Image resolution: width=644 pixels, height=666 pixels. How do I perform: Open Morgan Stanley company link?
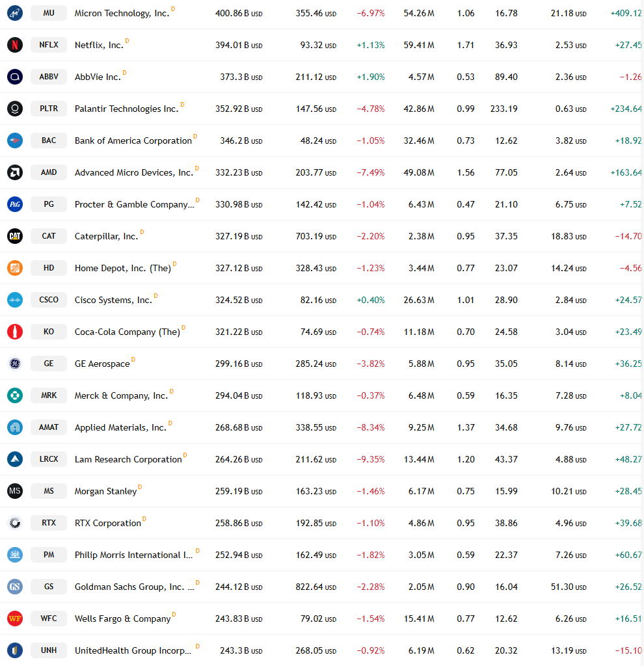pyautogui.click(x=106, y=492)
